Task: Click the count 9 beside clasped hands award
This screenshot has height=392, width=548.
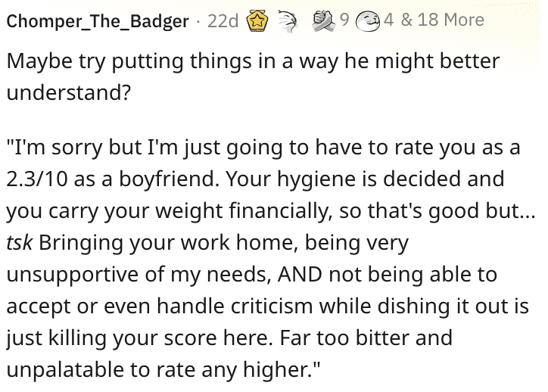Action: pyautogui.click(x=344, y=20)
